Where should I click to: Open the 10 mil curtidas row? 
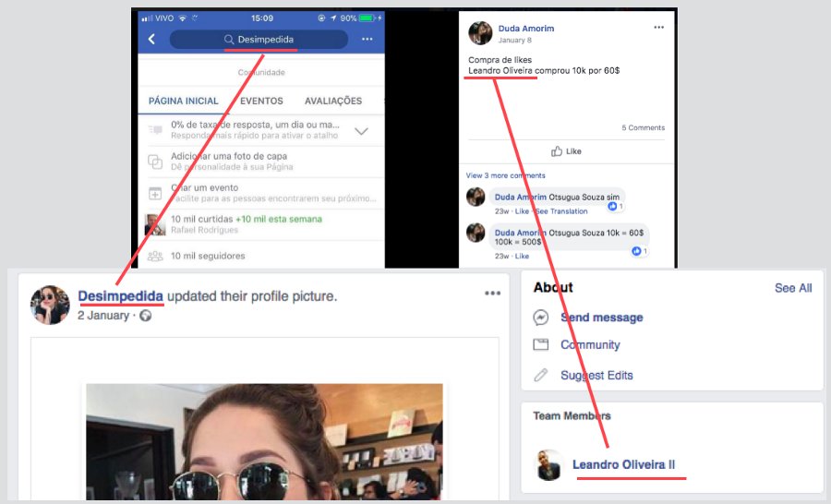(x=260, y=224)
